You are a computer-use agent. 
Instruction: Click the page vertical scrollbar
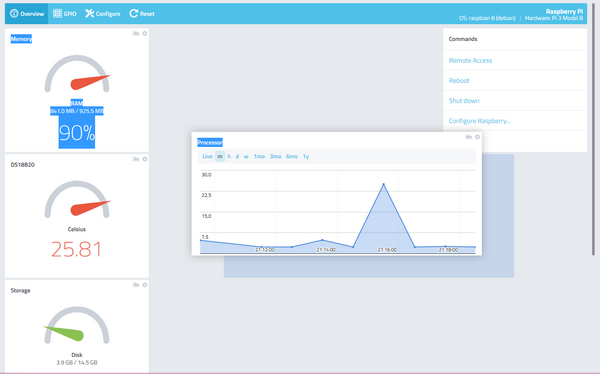[x=593, y=130]
